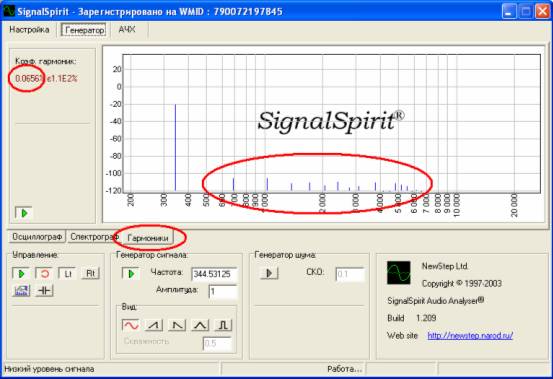Screen dimensions: 553x379
Task: Select the triangle waveform shape
Action: coord(200,325)
